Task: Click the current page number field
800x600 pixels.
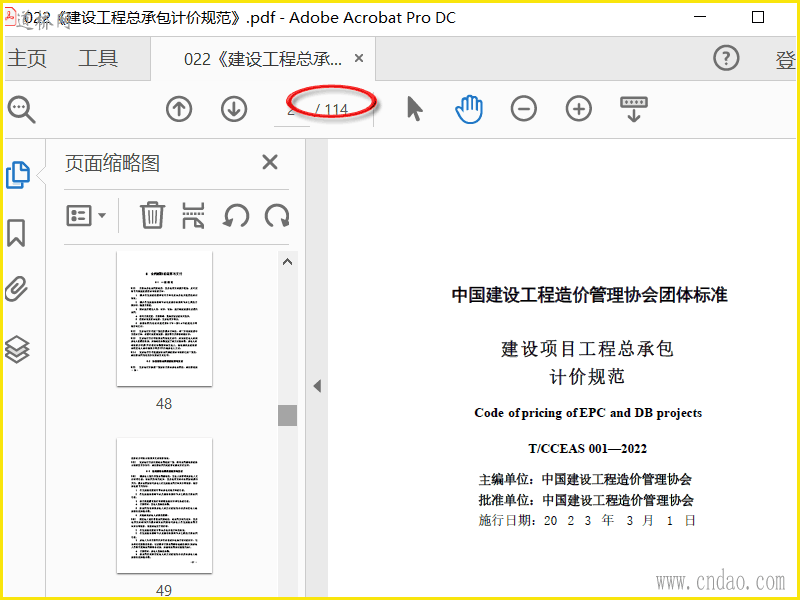Action: tap(292, 110)
